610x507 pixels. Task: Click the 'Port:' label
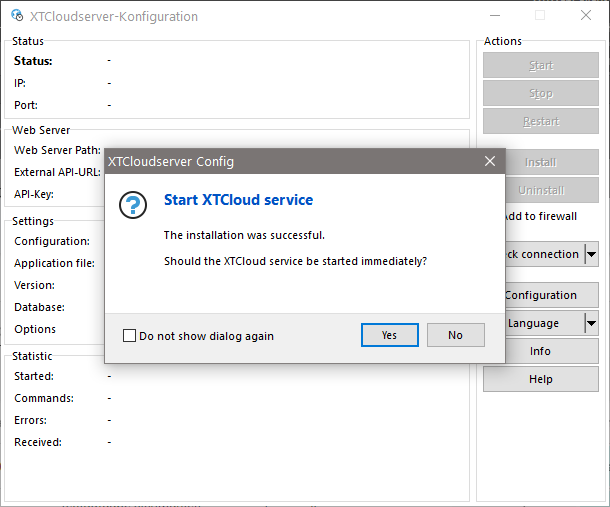(26, 105)
